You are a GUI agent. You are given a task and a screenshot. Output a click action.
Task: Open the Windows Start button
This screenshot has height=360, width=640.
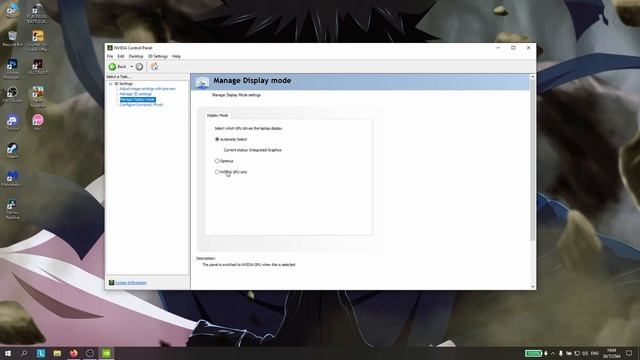(x=8, y=353)
